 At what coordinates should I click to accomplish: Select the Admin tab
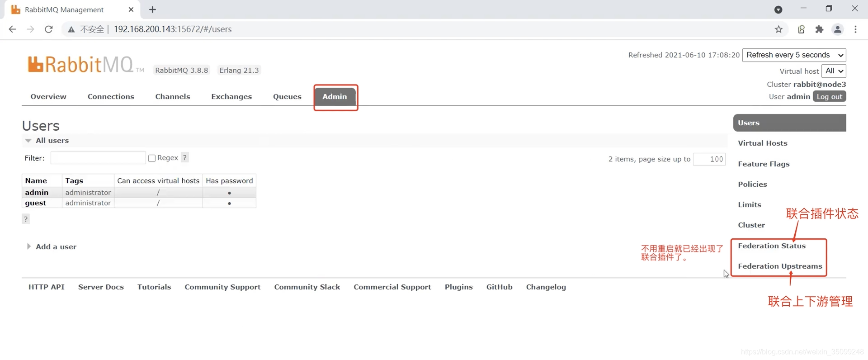(335, 96)
